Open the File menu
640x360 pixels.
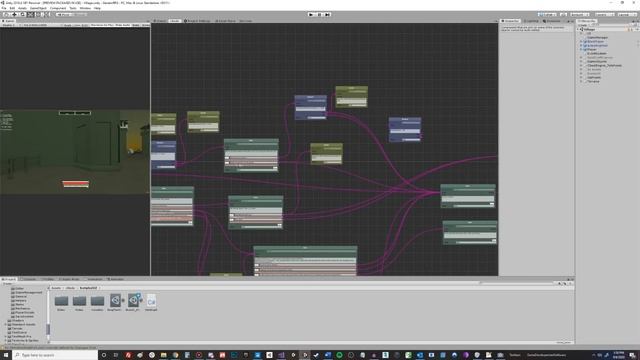[4, 8]
